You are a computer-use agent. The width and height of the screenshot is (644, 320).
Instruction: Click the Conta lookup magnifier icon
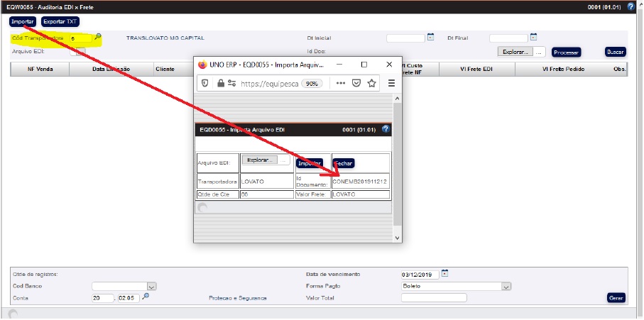[146, 297]
